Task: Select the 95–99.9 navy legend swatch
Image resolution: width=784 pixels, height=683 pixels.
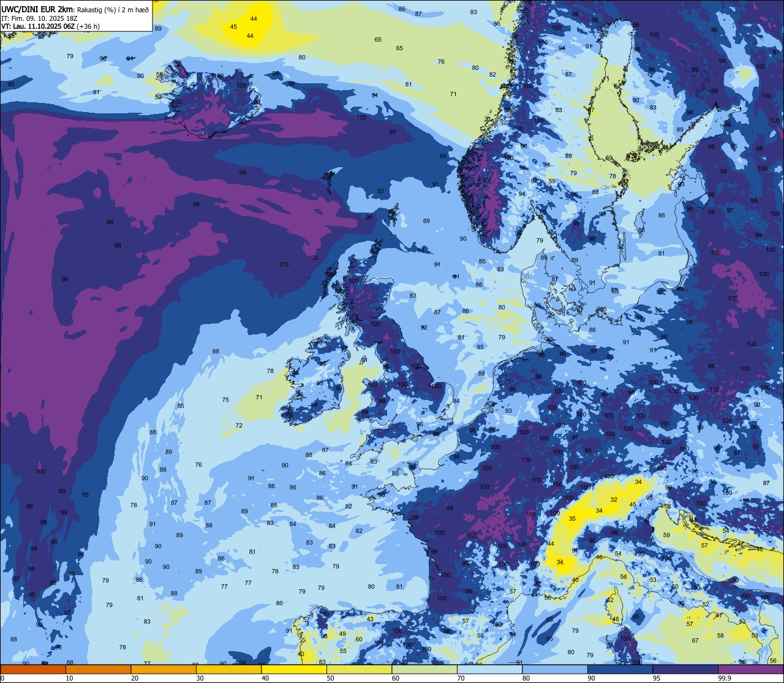Action: click(685, 669)
